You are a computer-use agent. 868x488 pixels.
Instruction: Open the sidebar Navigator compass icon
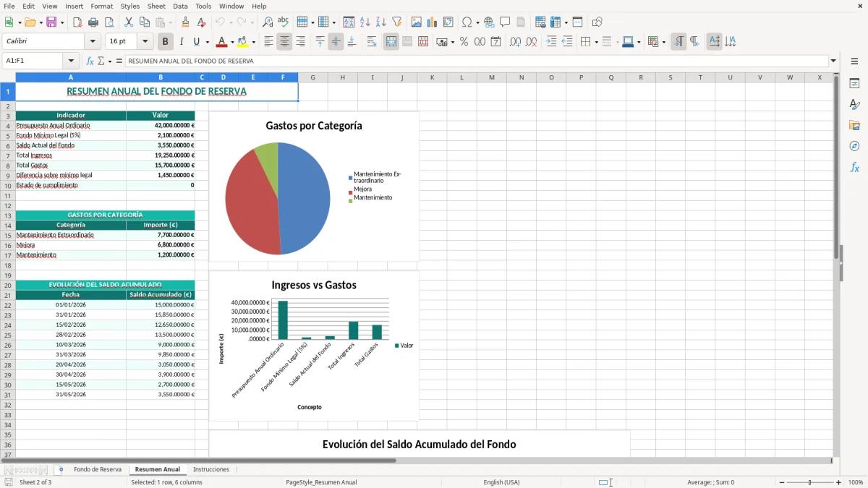coord(854,146)
